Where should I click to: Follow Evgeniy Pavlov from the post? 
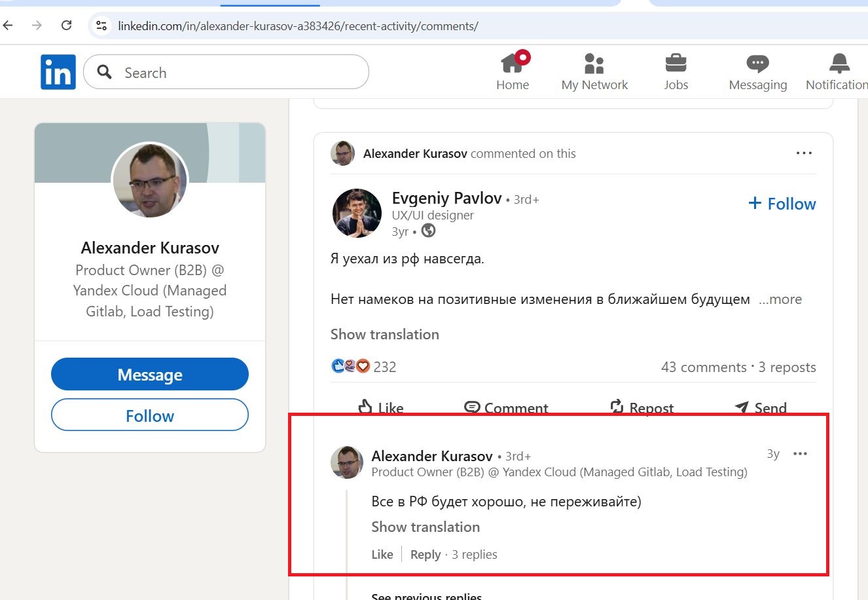point(782,204)
